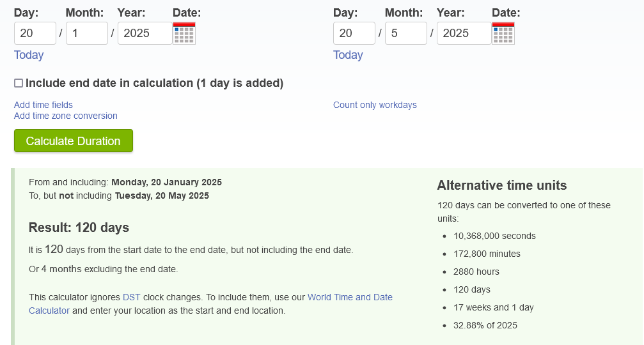The image size is (644, 345).
Task: Open the World Time and Date Calculator link
Action: click(x=350, y=297)
